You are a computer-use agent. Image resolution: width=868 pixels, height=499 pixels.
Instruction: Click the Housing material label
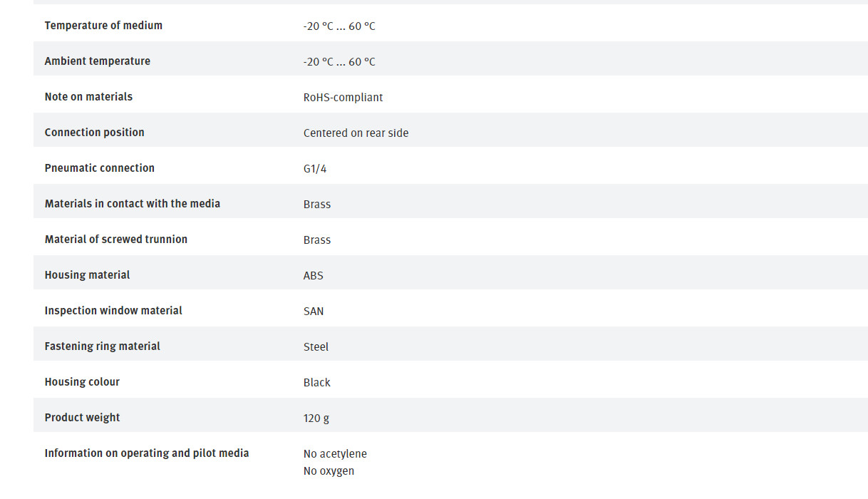[87, 275]
